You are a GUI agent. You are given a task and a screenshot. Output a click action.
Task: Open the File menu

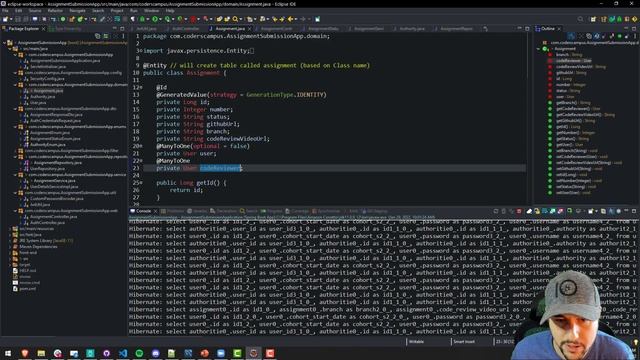coord(5,11)
